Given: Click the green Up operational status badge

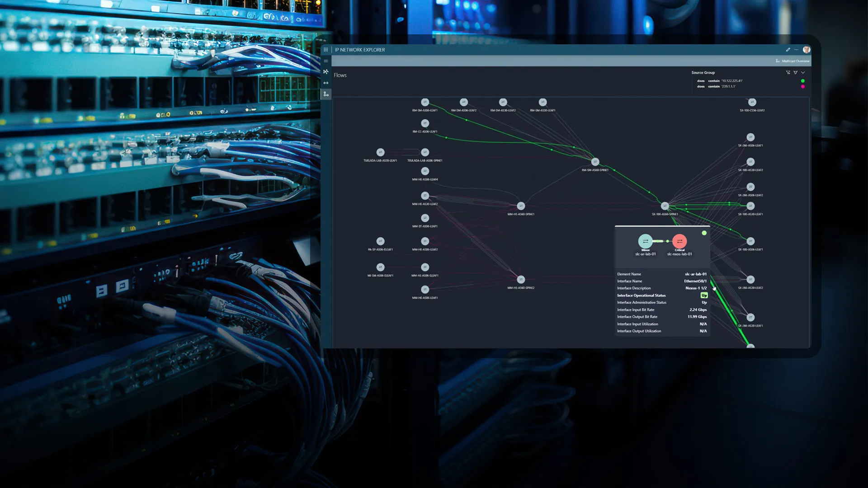Looking at the screenshot, I should coord(704,296).
